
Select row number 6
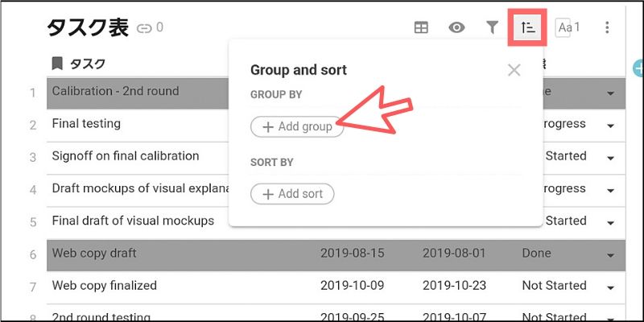click(33, 255)
